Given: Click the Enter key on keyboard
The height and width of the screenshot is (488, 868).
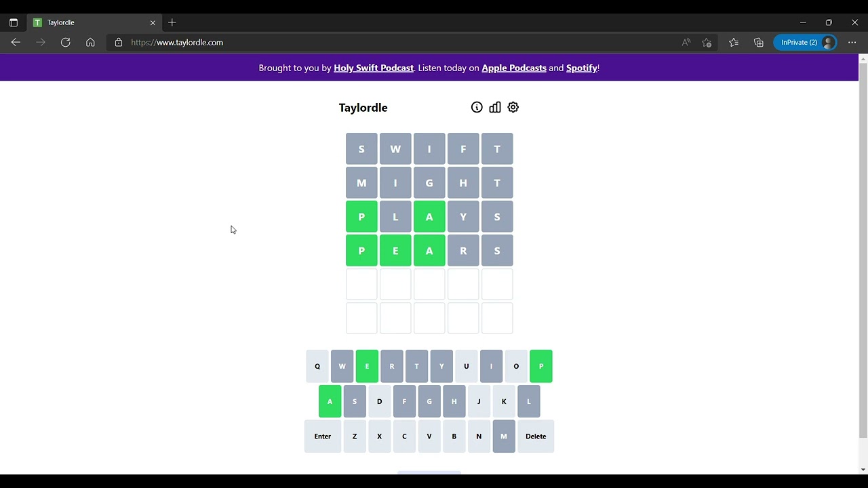Looking at the screenshot, I should pos(323,436).
